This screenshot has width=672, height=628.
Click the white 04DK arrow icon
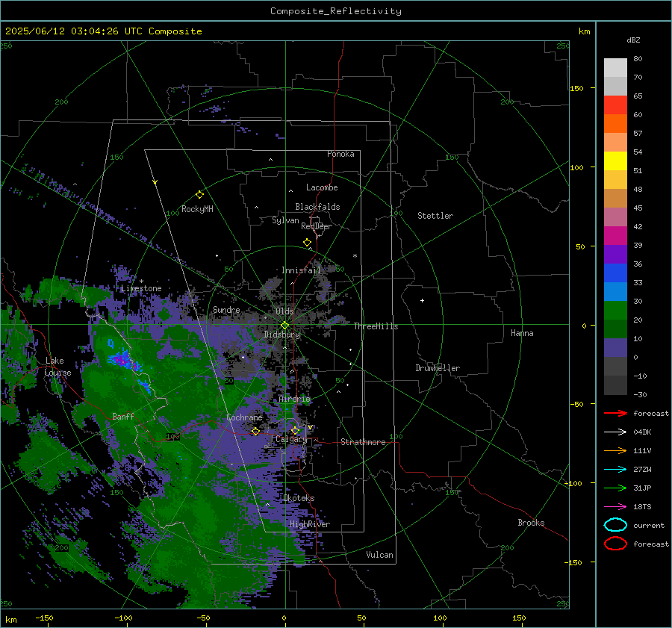click(x=615, y=432)
